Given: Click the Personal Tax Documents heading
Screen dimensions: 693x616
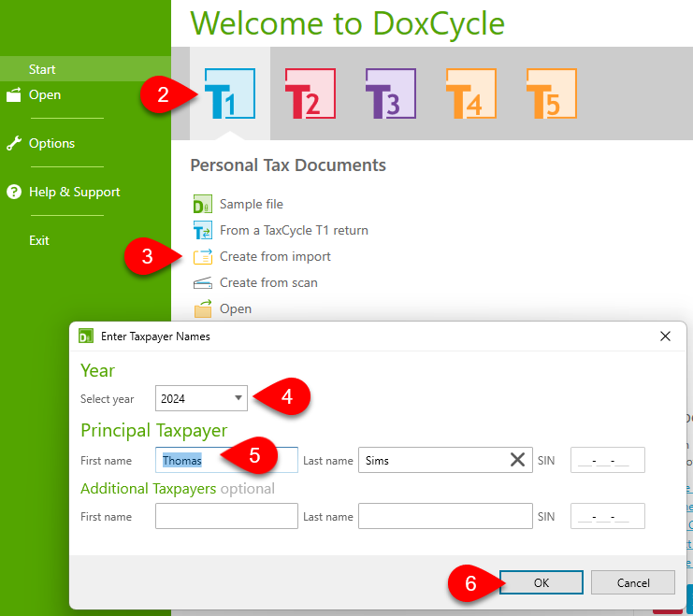Looking at the screenshot, I should pyautogui.click(x=288, y=165).
